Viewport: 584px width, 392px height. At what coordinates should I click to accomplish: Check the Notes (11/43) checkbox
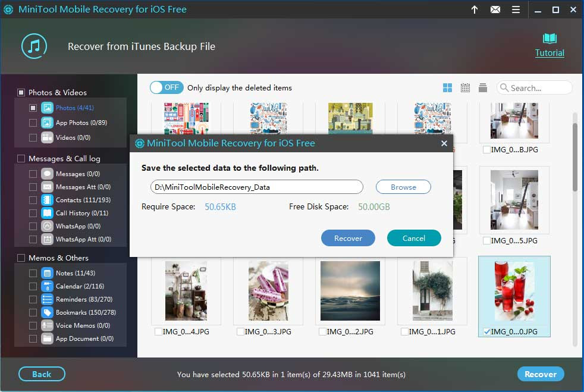point(33,273)
